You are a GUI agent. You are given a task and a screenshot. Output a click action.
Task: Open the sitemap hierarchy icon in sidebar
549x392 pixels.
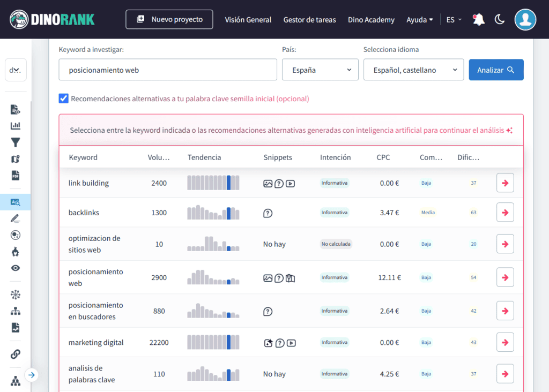[x=16, y=311]
